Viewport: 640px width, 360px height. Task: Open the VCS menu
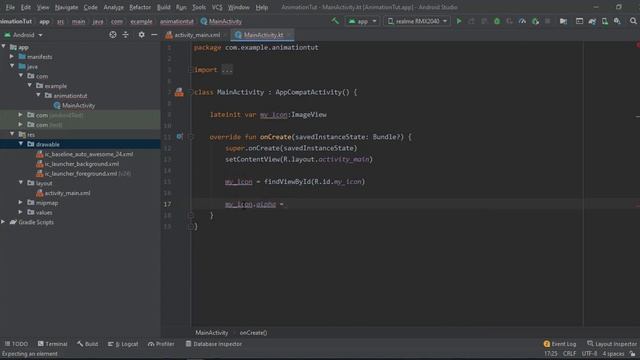217,7
